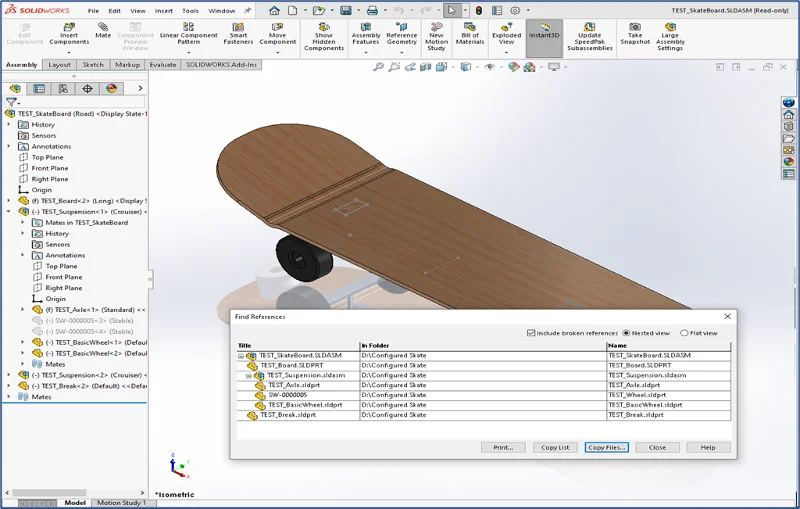
Task: Click the Insert Components icon
Action: tap(69, 34)
